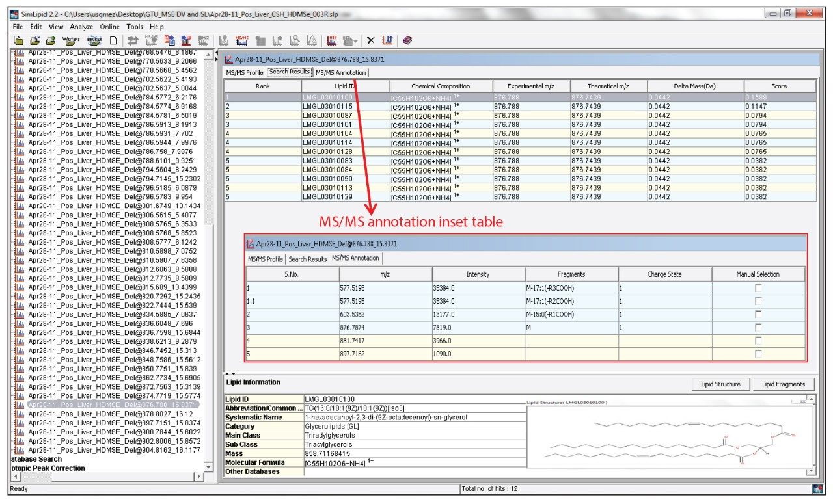Click the first folder icon in toolbar
This screenshot has width=833, height=504.
(19, 40)
